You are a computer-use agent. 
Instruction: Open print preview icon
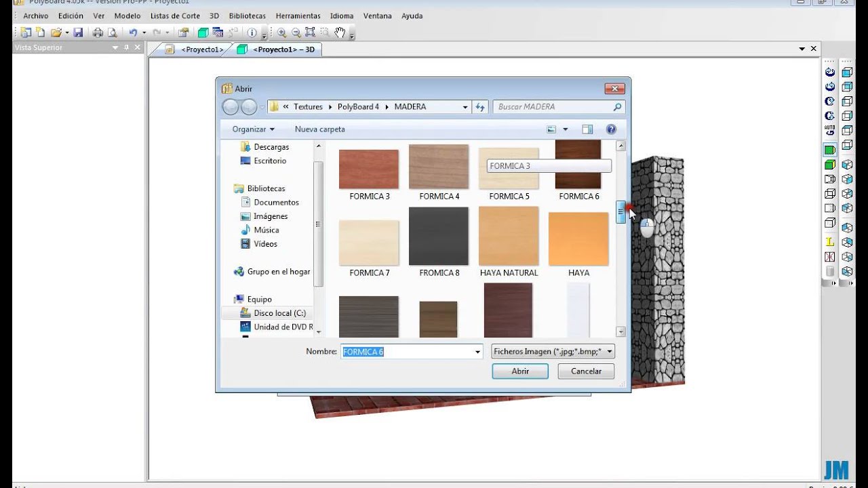click(x=112, y=33)
